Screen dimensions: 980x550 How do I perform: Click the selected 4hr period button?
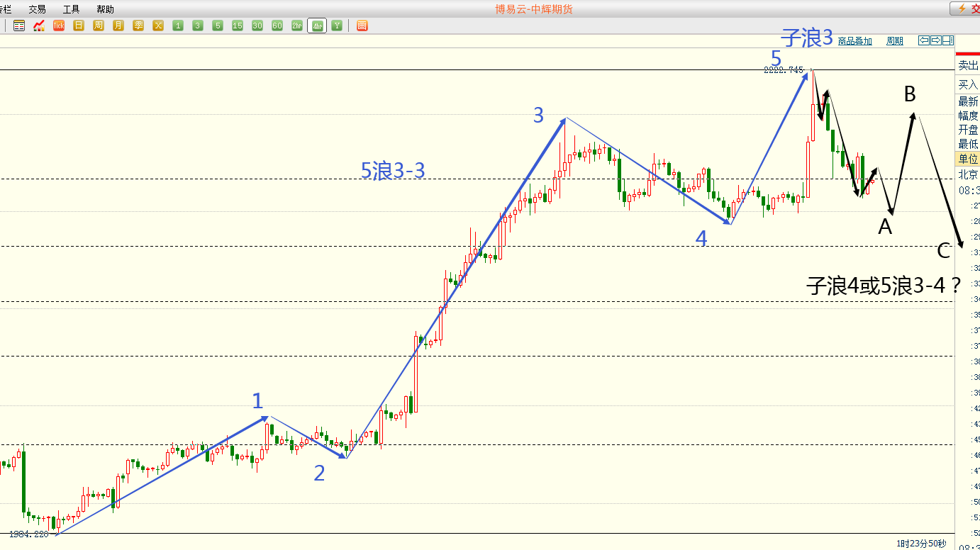317,26
